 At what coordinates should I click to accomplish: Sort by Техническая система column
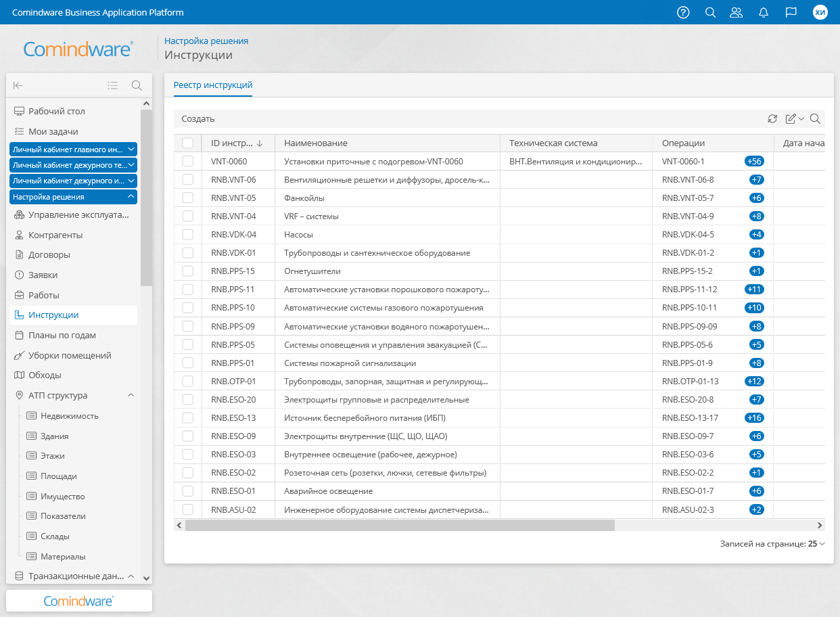[576, 143]
